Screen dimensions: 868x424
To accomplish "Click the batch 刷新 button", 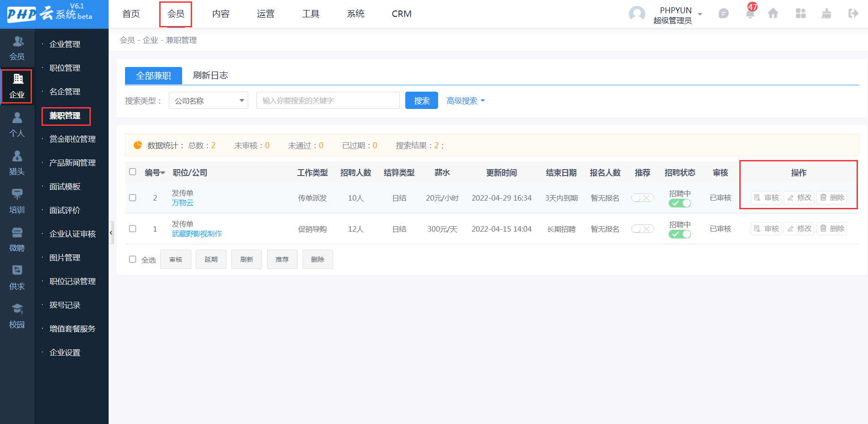I will [x=246, y=259].
